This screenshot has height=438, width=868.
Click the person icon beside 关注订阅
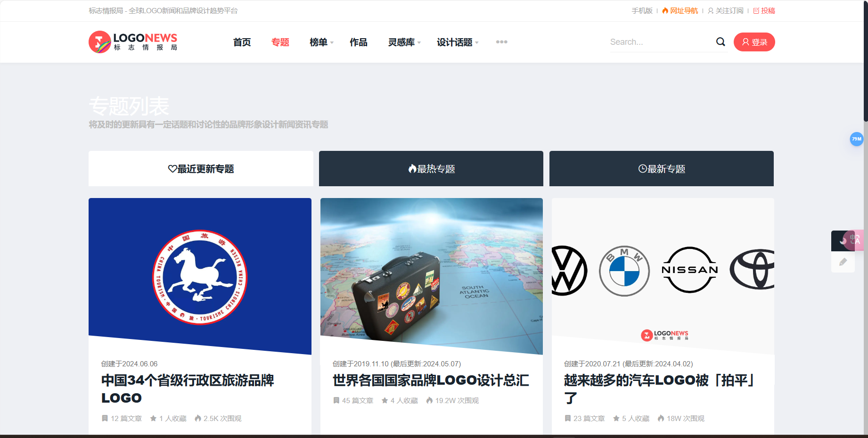click(x=710, y=10)
